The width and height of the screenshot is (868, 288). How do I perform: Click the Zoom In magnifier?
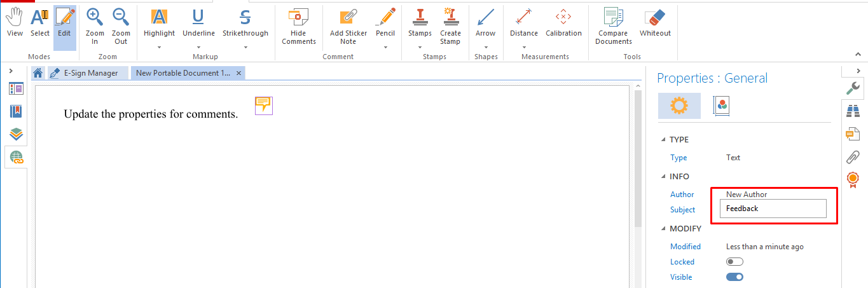pyautogui.click(x=95, y=25)
